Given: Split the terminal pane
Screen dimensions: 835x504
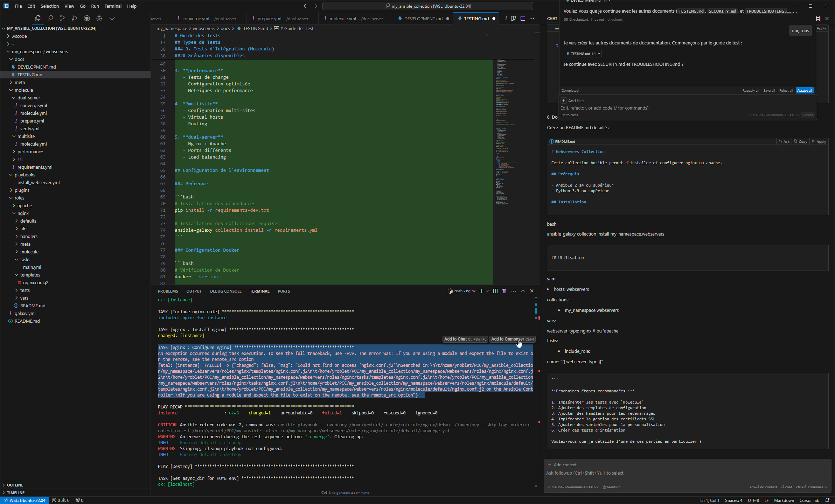Looking at the screenshot, I should tap(495, 291).
